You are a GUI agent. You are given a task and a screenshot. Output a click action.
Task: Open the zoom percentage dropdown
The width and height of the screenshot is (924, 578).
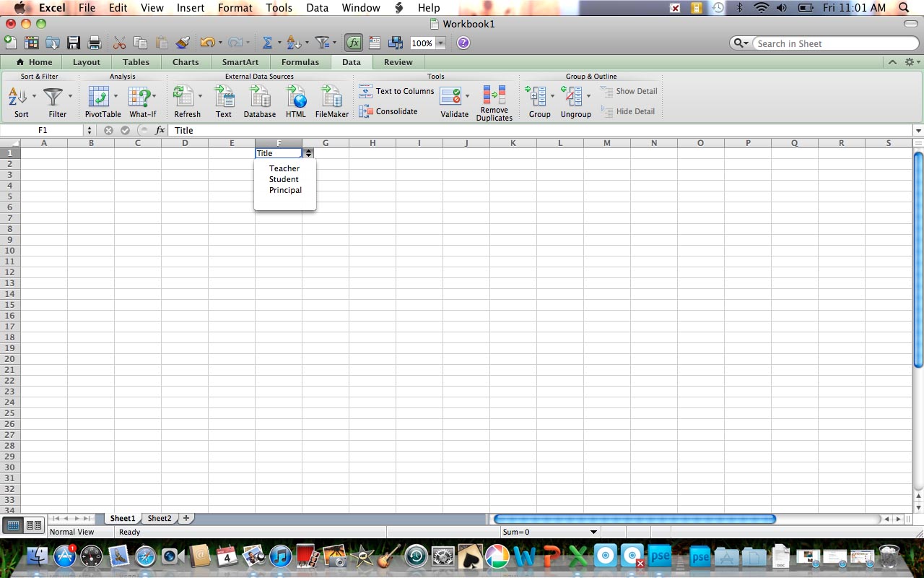[x=440, y=43]
